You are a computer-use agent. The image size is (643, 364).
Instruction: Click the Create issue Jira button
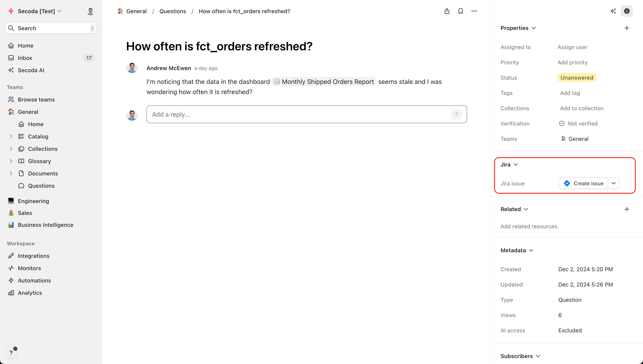point(583,183)
